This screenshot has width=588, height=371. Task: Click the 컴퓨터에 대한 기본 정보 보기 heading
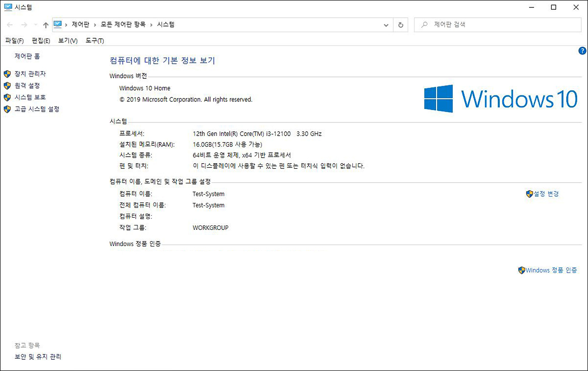(162, 61)
